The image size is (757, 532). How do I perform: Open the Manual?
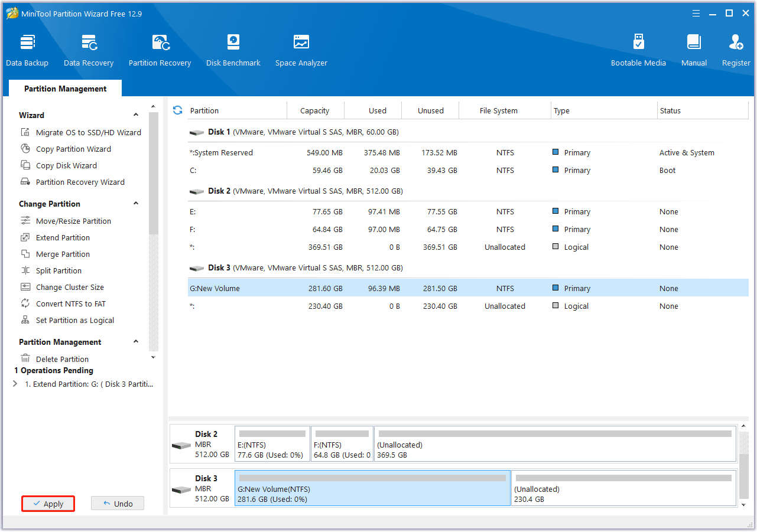coord(694,50)
